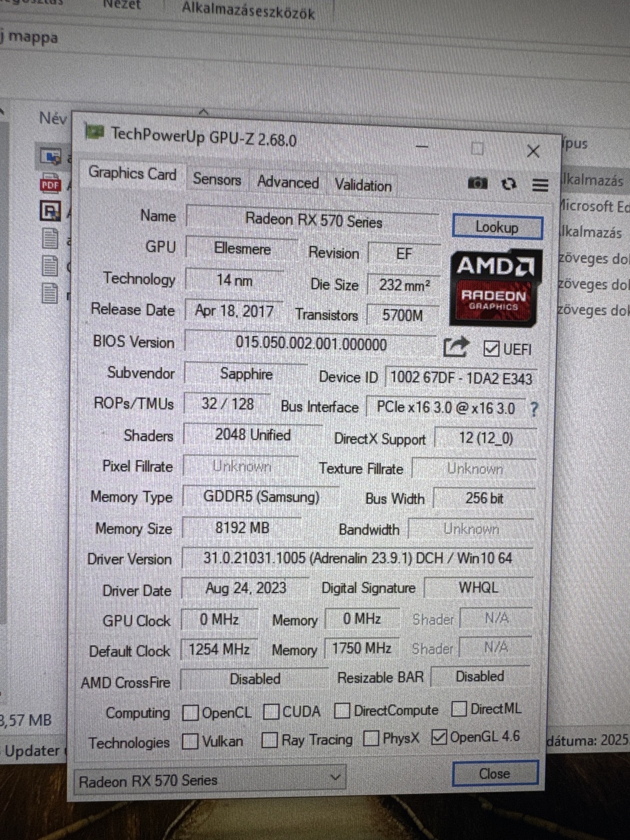Click the Név column header in Explorer
The image size is (630, 840).
(53, 118)
